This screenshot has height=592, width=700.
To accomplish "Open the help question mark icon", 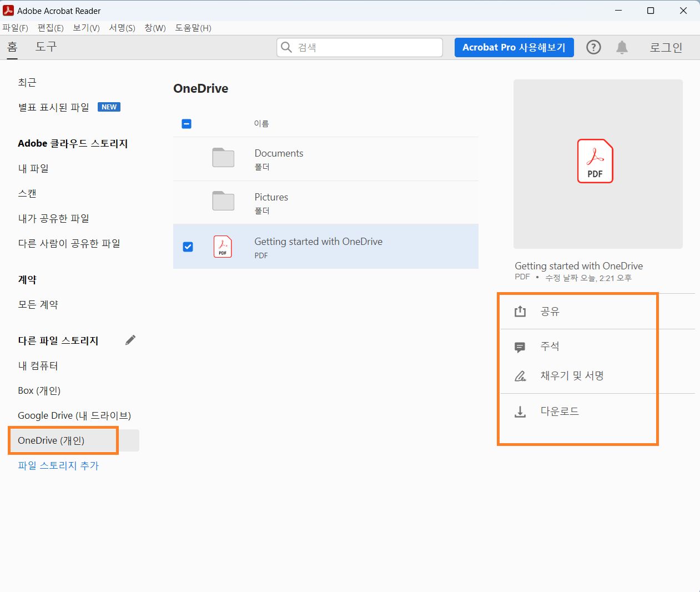I will tap(593, 47).
